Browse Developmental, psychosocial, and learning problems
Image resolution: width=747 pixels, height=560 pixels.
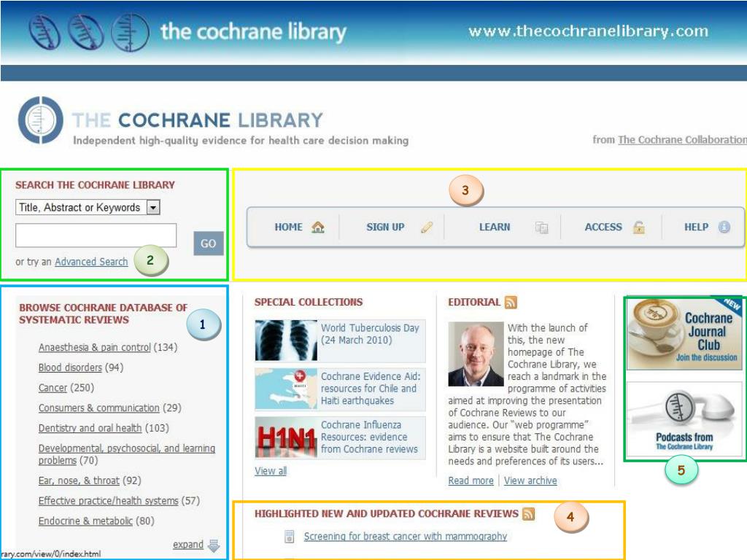(127, 454)
